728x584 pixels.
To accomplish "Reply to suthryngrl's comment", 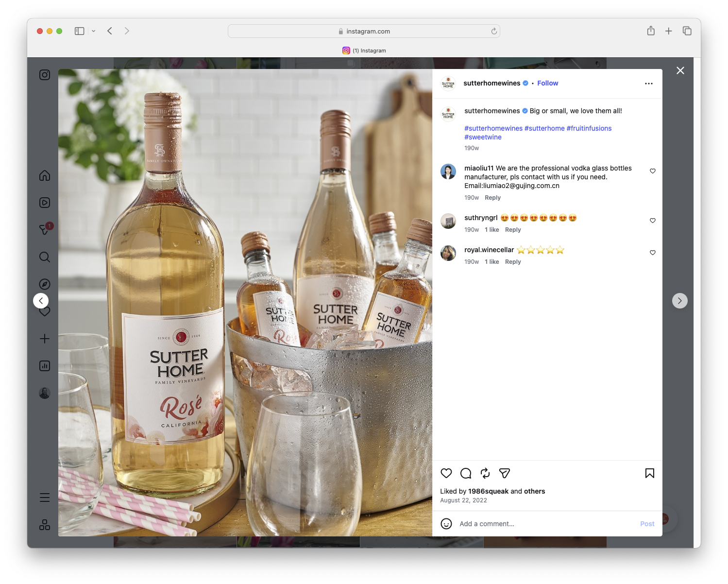I will coord(513,230).
